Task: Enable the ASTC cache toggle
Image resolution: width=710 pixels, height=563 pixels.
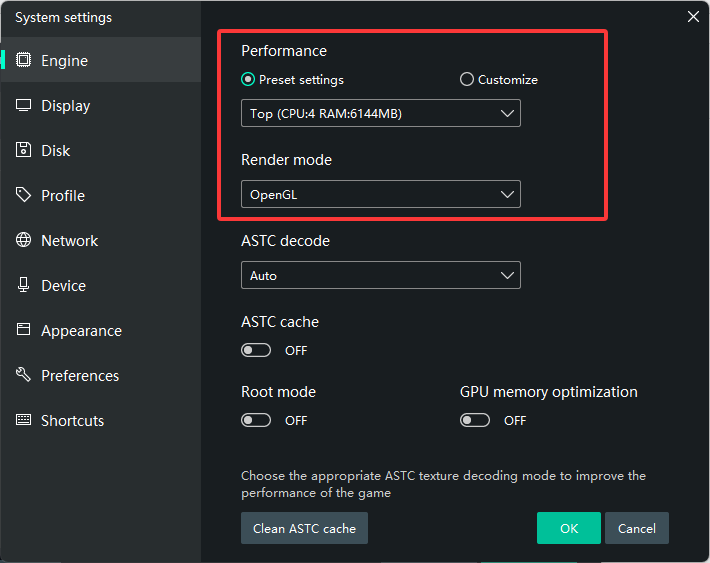Action: pyautogui.click(x=256, y=350)
